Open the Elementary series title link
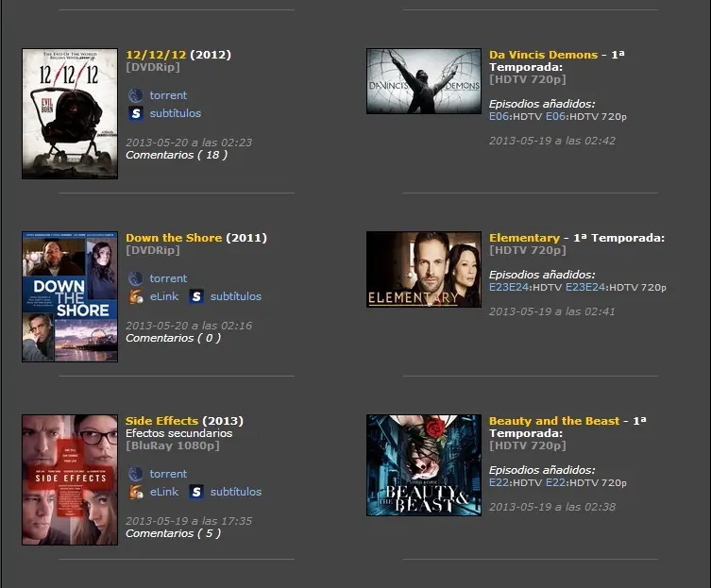Image resolution: width=711 pixels, height=588 pixels. (524, 238)
